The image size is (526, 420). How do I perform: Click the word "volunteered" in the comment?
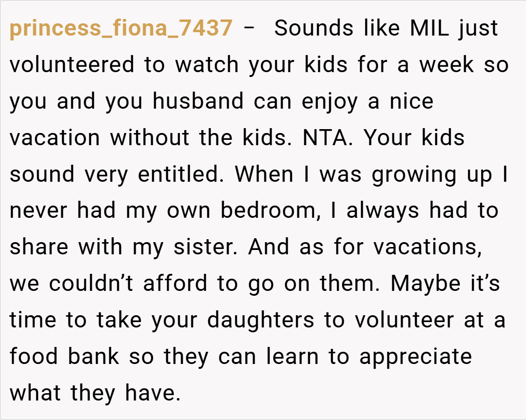72,65
